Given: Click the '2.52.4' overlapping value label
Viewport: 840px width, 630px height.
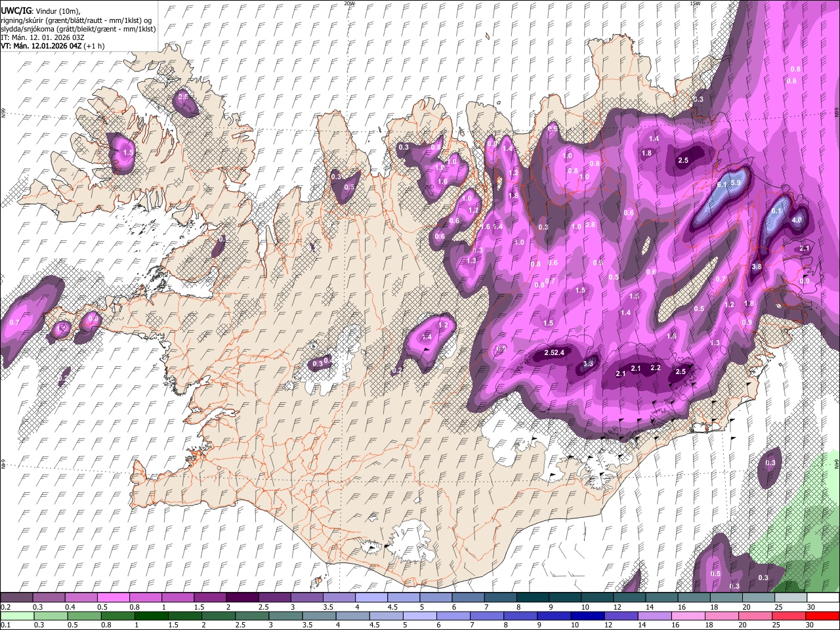Looking at the screenshot, I should pyautogui.click(x=555, y=352).
